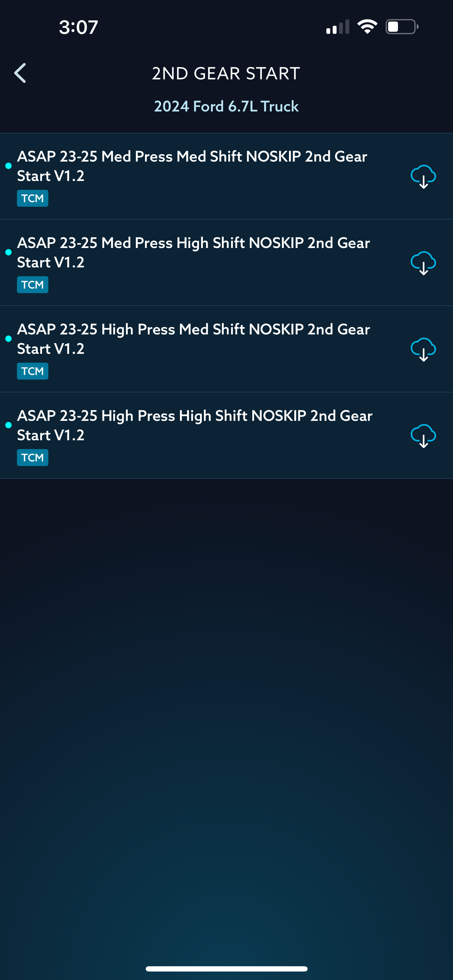Screen dimensions: 453x980
Task: Open ASAP Med Press Med Shift NOSKIP entry
Action: click(x=226, y=176)
